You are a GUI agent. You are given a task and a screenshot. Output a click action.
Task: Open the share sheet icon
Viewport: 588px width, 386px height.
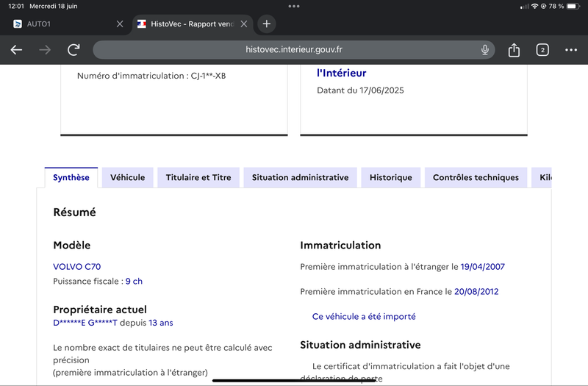pyautogui.click(x=514, y=49)
